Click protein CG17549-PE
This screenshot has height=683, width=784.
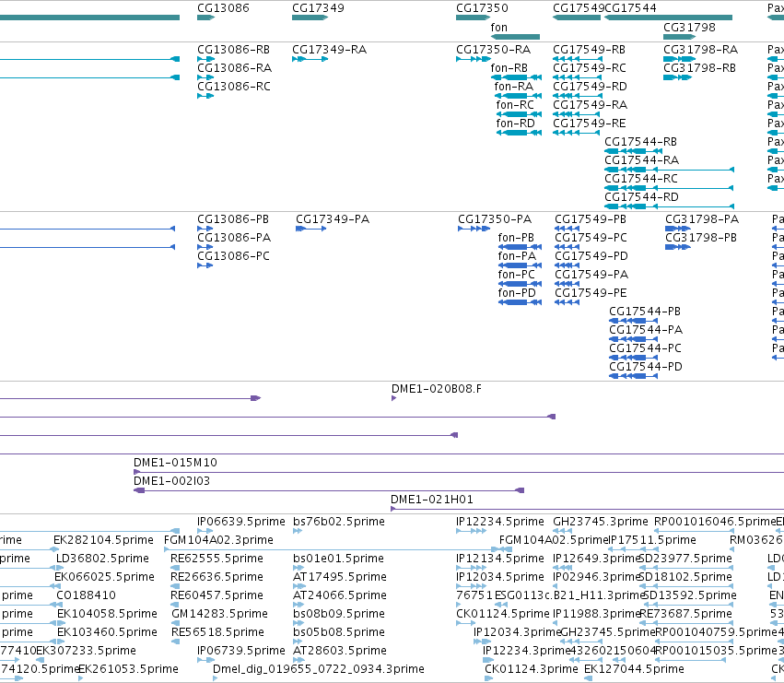pyautogui.click(x=591, y=293)
